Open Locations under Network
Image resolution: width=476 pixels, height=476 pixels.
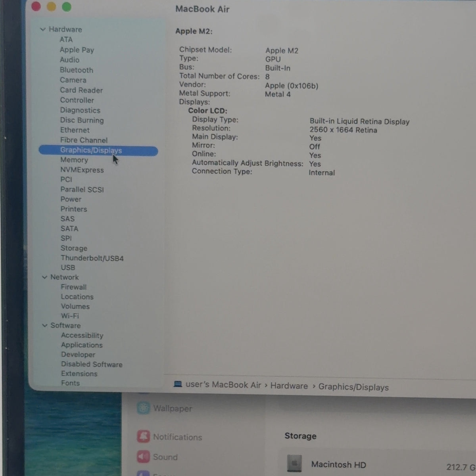(77, 297)
